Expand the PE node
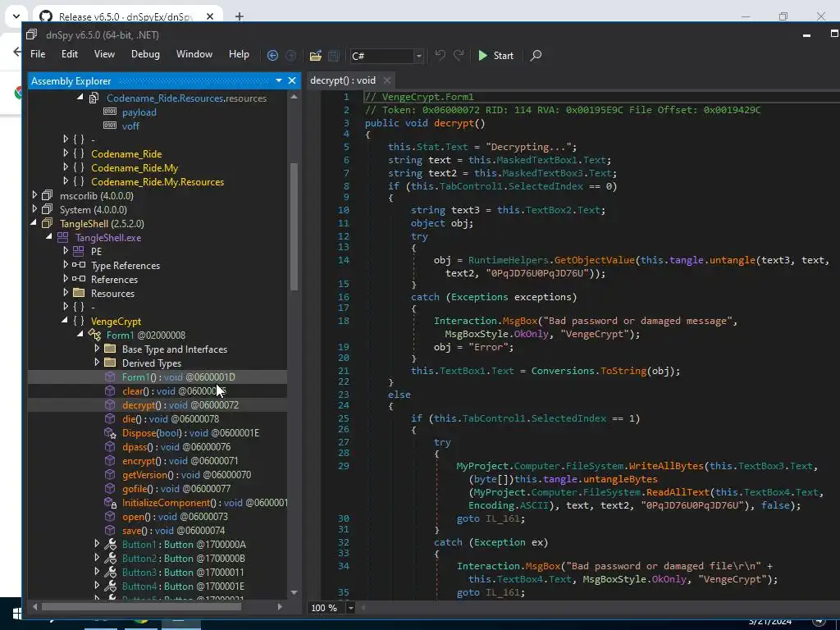This screenshot has width=840, height=630. click(66, 251)
